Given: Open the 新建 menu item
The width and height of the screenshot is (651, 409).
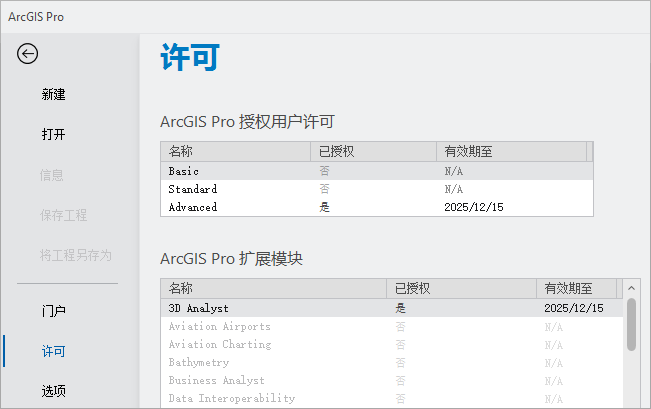Looking at the screenshot, I should [53, 94].
